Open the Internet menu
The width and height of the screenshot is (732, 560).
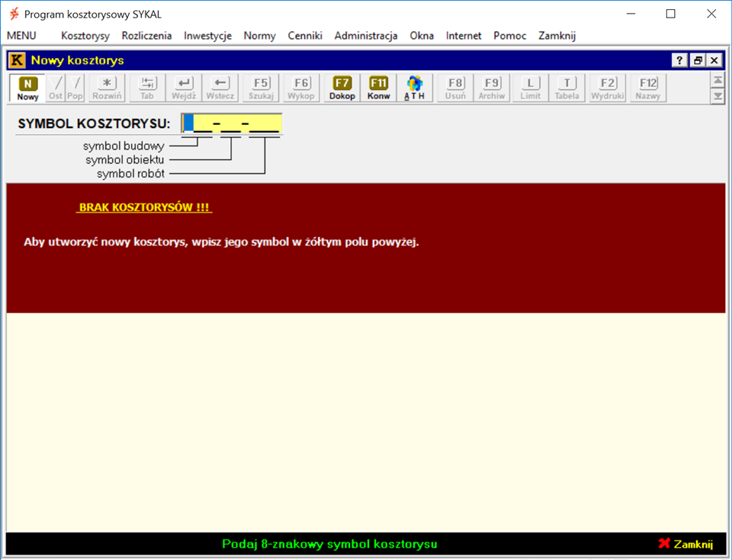point(464,36)
